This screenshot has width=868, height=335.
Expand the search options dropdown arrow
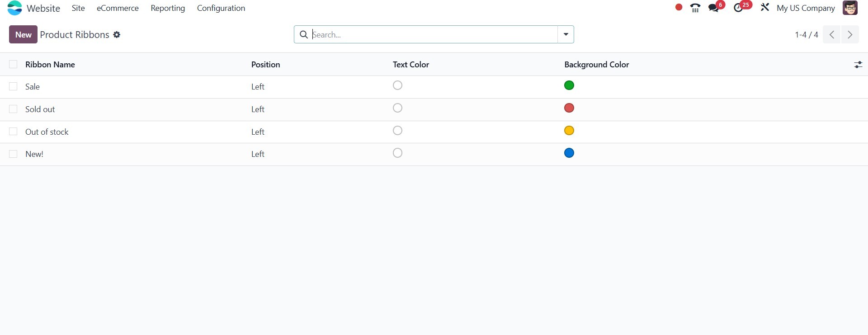point(566,34)
